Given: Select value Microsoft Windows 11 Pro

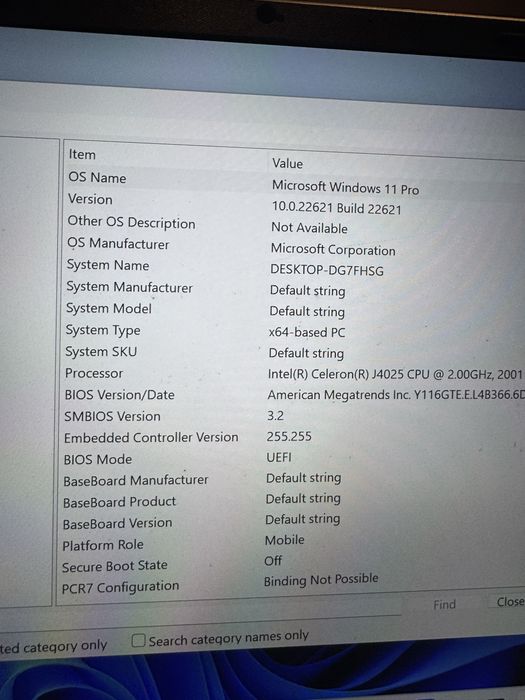Looking at the screenshot, I should (x=345, y=188).
